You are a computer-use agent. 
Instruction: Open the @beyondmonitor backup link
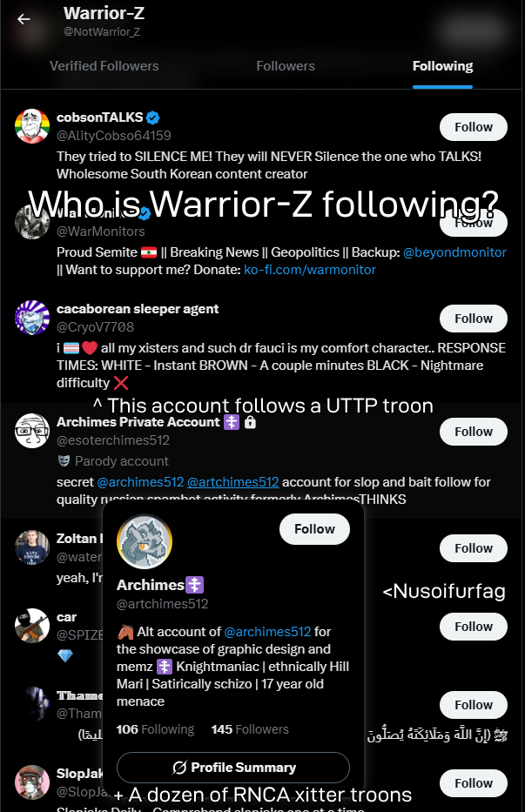(x=454, y=252)
